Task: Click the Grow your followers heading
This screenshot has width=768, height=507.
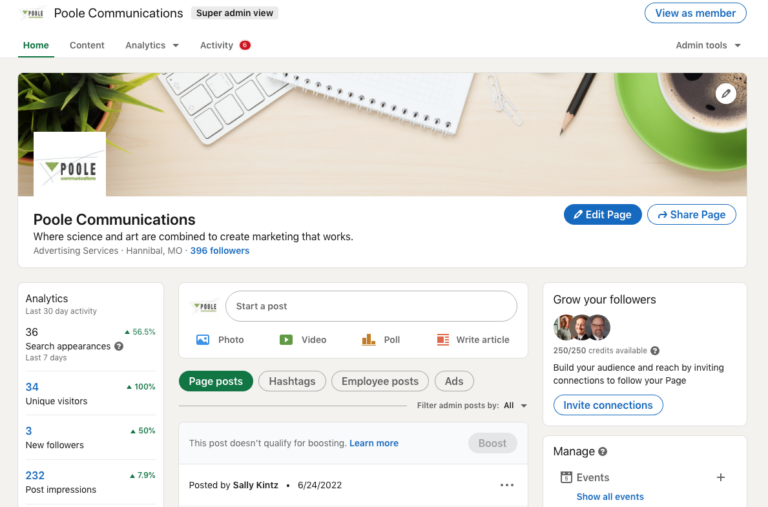Action: point(604,299)
